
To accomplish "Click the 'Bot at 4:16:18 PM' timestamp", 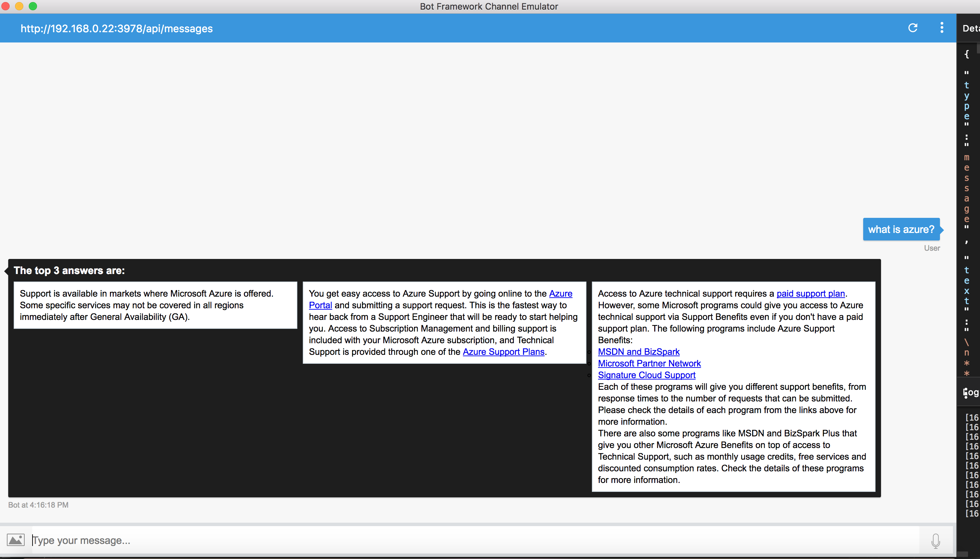I will [x=38, y=505].
